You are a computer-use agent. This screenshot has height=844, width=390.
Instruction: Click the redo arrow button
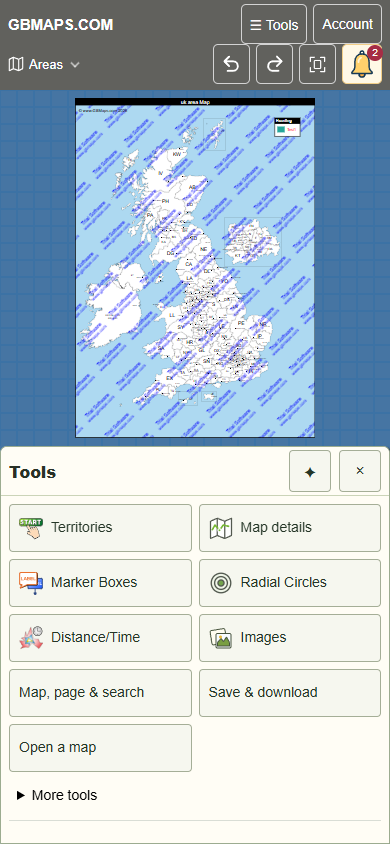click(x=274, y=64)
